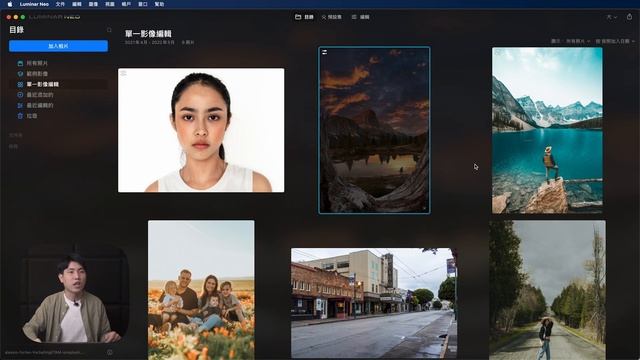Select the woman portrait thumbnail
Image resolution: width=640 pixels, height=360 pixels.
(201, 130)
